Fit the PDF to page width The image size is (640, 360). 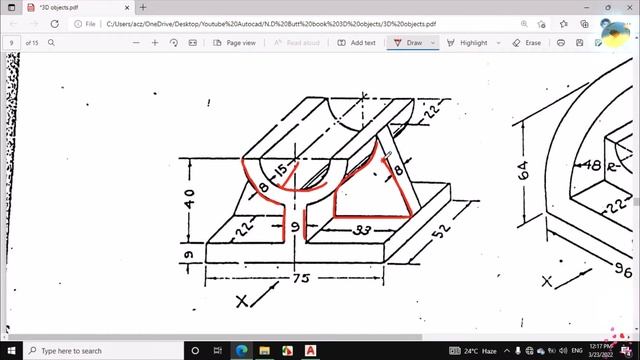point(192,42)
